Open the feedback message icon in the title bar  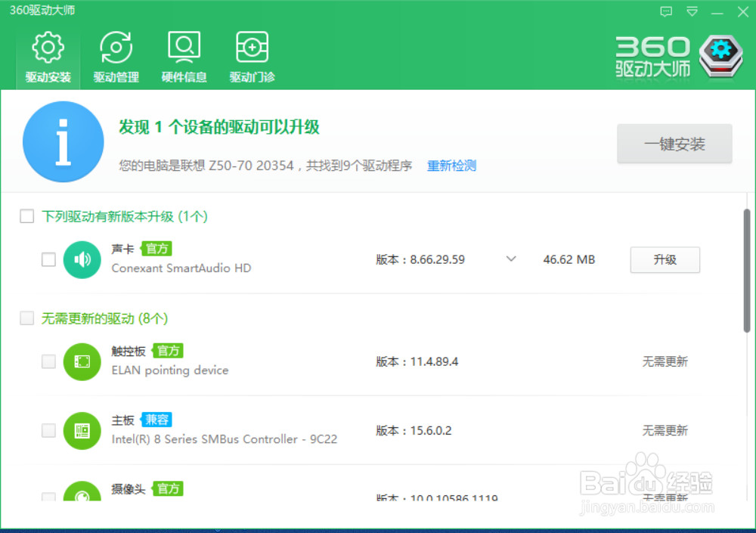coord(666,11)
